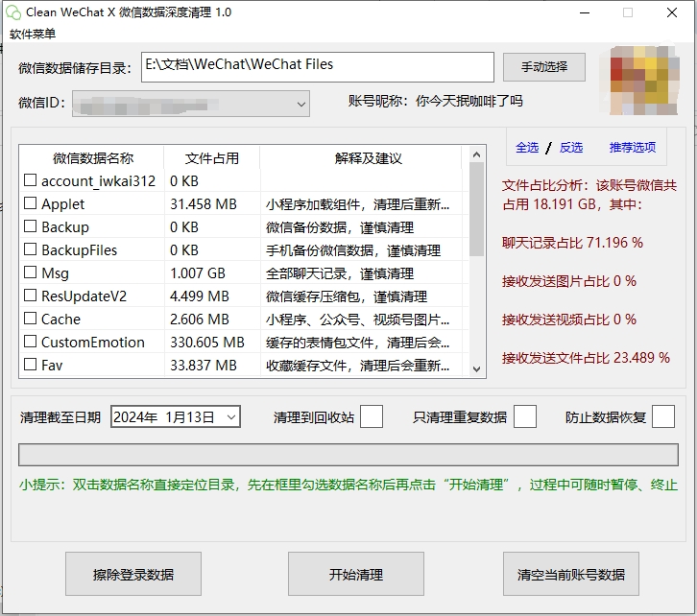Check the Fav checkbox
Viewport: 697px width, 616px height.
pos(30,365)
